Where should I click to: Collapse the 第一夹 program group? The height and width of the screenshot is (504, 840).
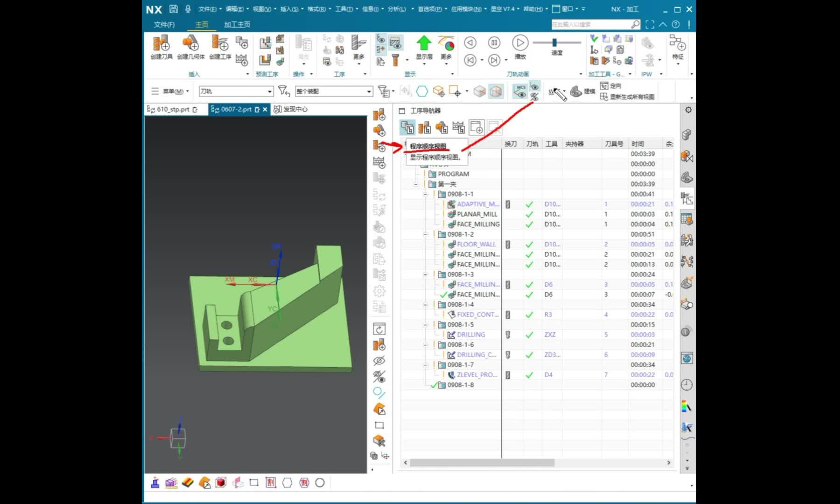(x=416, y=184)
